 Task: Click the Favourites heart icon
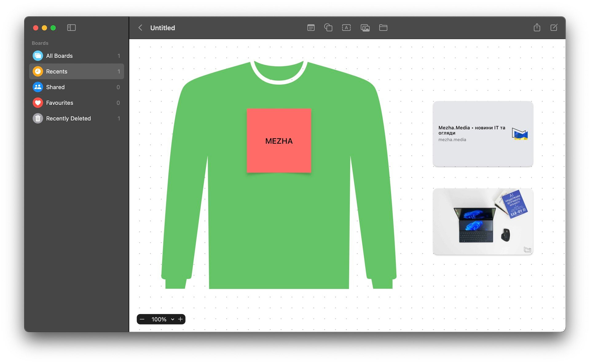tap(38, 103)
